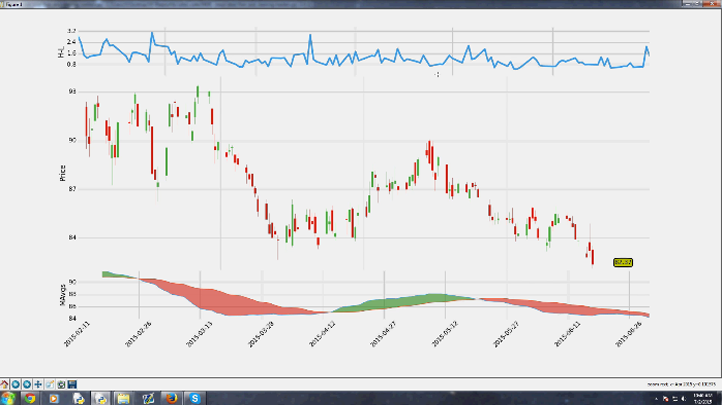Click the yellow last-price label

pos(622,262)
